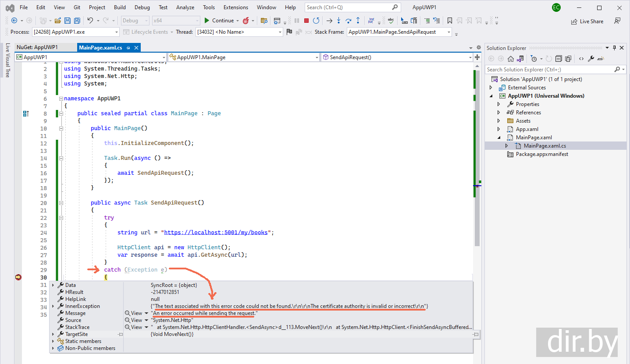This screenshot has width=630, height=364.
Task: Switch to the NuGet: AppUWP1 tab
Action: tap(37, 47)
